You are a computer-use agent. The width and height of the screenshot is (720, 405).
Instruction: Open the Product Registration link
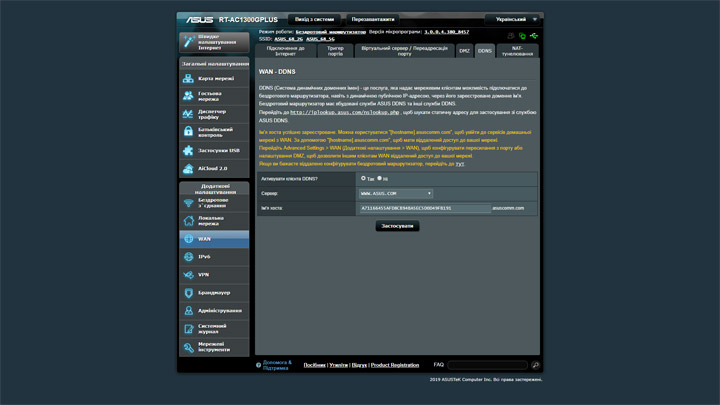point(395,365)
